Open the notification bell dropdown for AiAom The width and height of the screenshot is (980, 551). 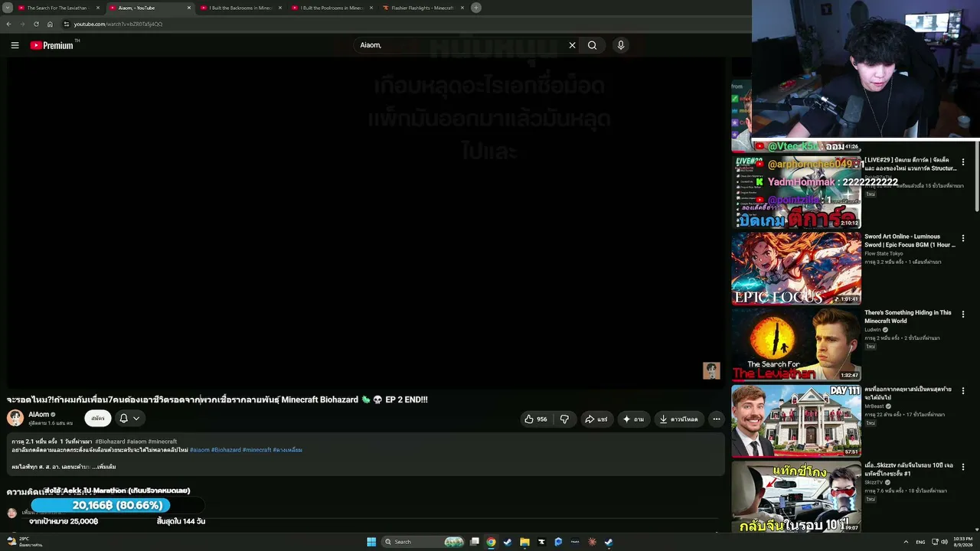pyautogui.click(x=129, y=419)
